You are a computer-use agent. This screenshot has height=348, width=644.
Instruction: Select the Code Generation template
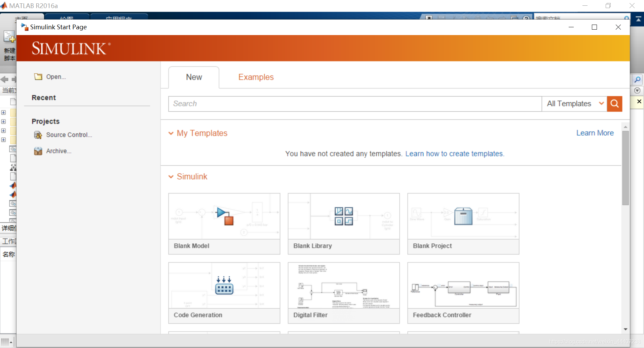point(224,293)
